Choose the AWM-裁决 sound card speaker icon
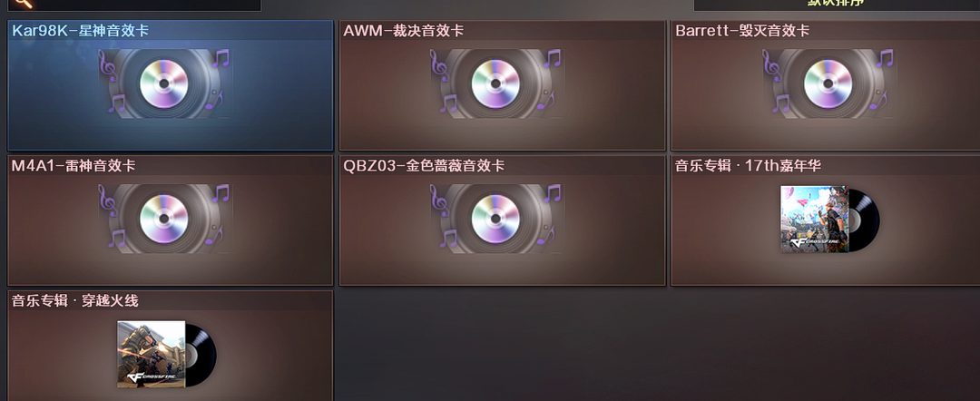Screen dimensions: 980x401 point(496,83)
